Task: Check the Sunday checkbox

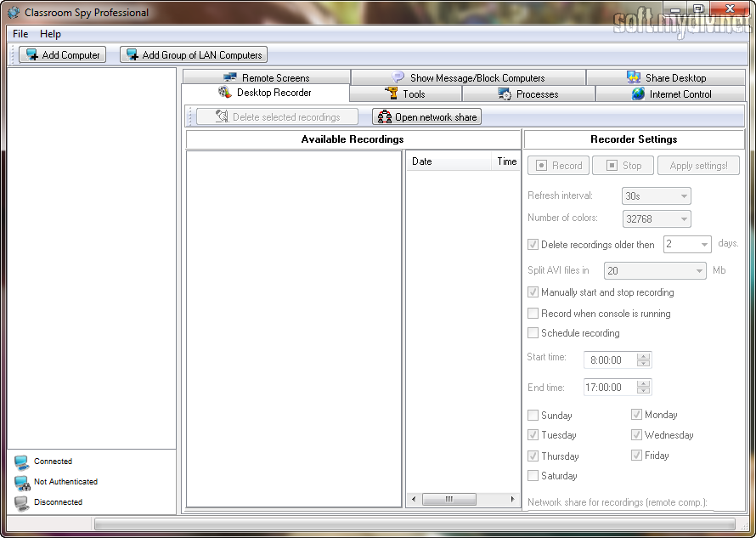Action: pos(533,415)
